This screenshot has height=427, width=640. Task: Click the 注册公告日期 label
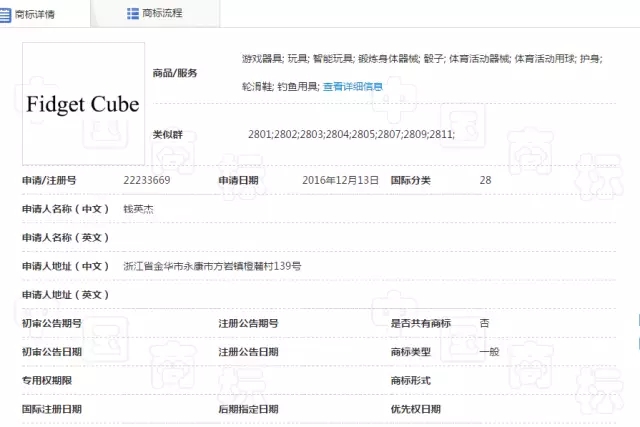tap(248, 352)
